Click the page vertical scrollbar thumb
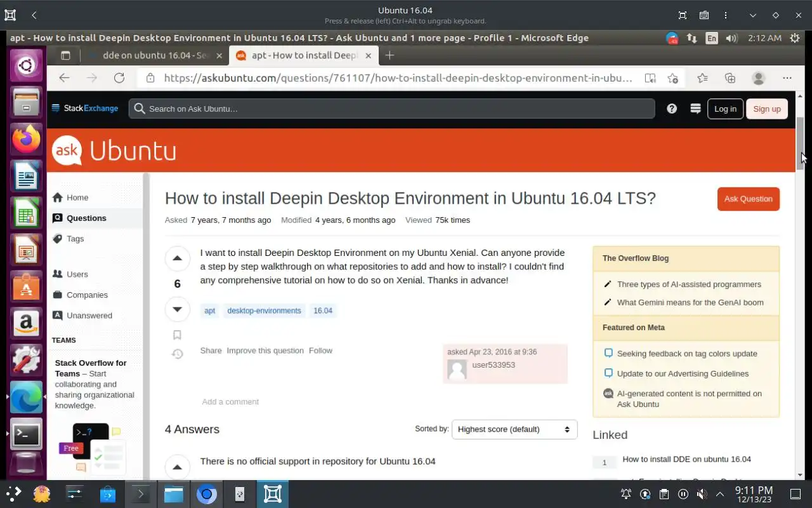 click(801, 144)
